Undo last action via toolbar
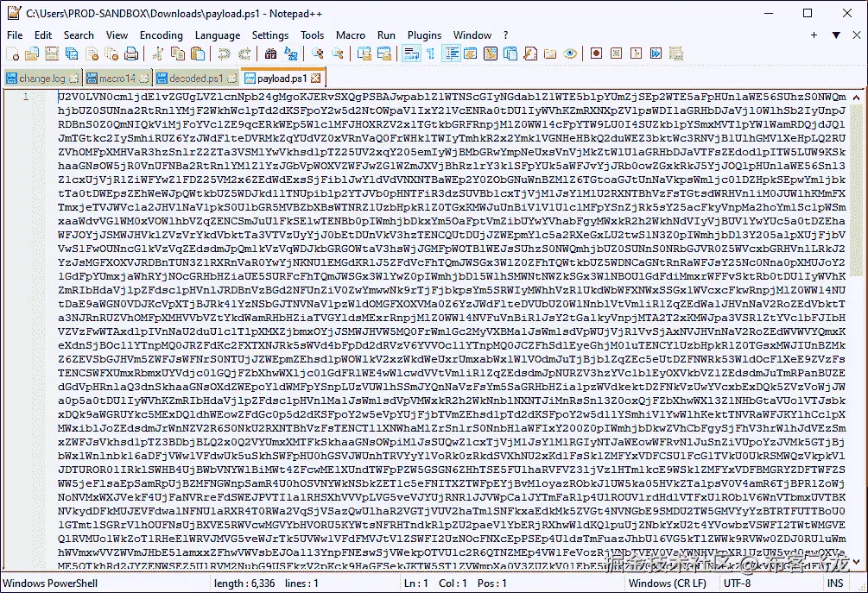The image size is (868, 593). (x=225, y=54)
